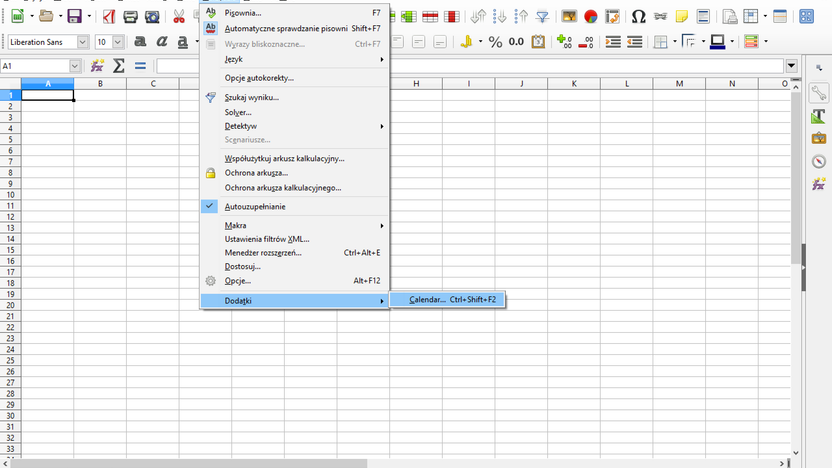This screenshot has width=832, height=468.
Task: Click the Delete rows red icon
Action: pyautogui.click(x=430, y=16)
